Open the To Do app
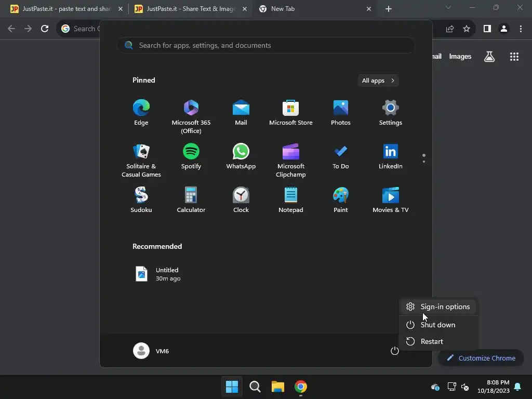Image resolution: width=532 pixels, height=399 pixels. pyautogui.click(x=341, y=156)
